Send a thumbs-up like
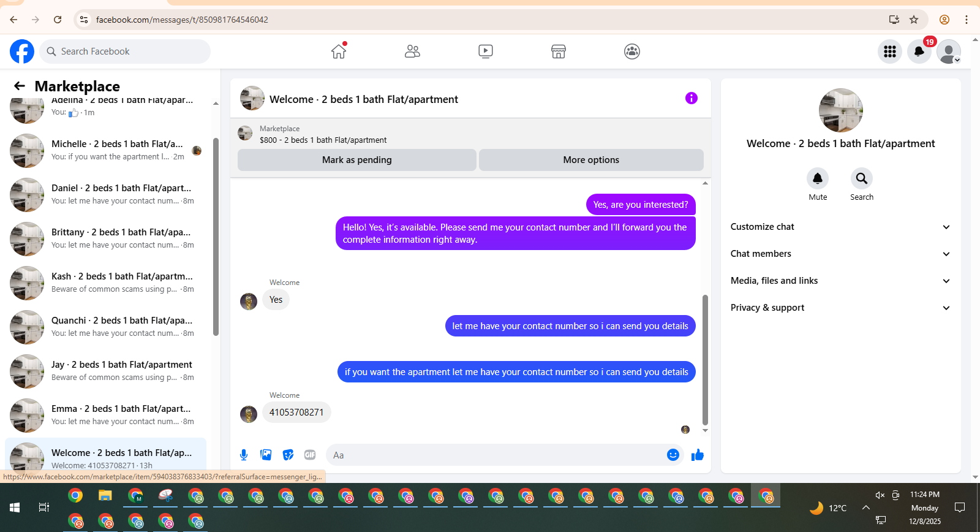980x532 pixels. tap(698, 455)
